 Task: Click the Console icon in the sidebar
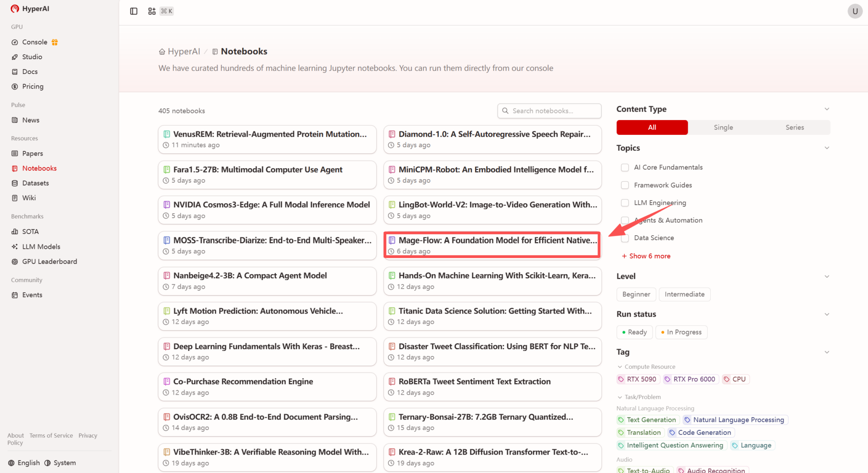(14, 42)
